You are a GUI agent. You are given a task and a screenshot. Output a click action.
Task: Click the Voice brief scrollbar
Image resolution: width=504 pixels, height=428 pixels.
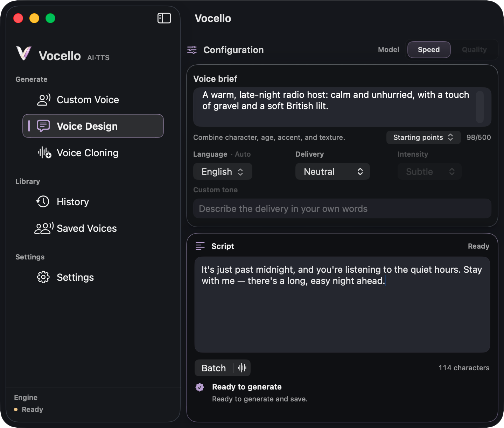480,107
